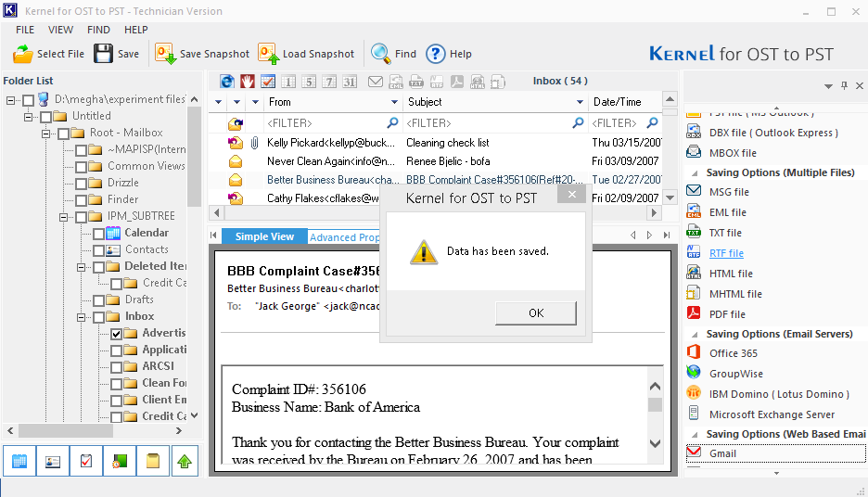
Task: Choose the Gmail saving option
Action: (x=722, y=453)
